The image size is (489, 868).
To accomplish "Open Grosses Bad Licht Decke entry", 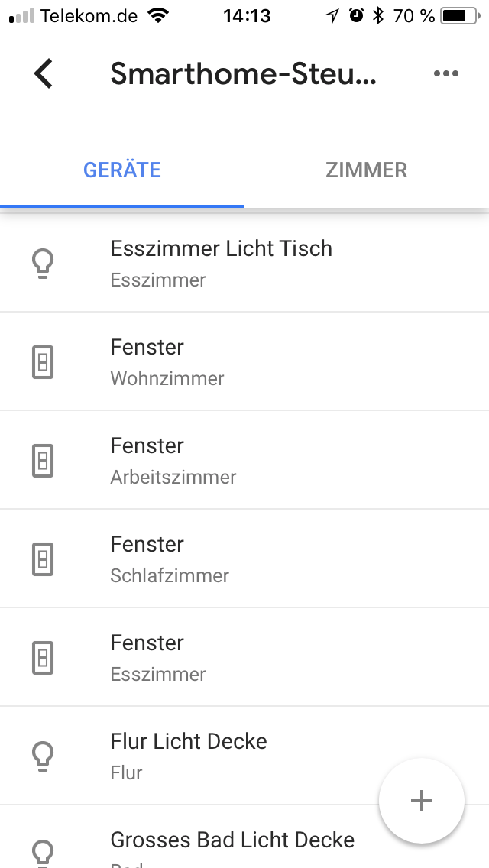I will tap(232, 840).
